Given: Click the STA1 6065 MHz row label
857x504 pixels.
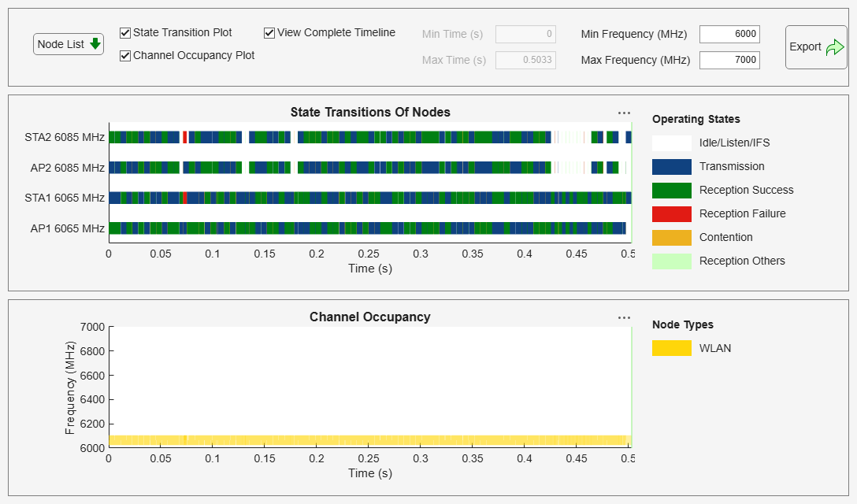Looking at the screenshot, I should 65,198.
